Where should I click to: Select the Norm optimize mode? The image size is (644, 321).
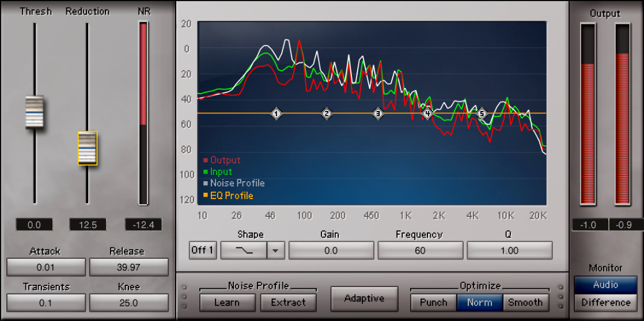click(x=480, y=303)
